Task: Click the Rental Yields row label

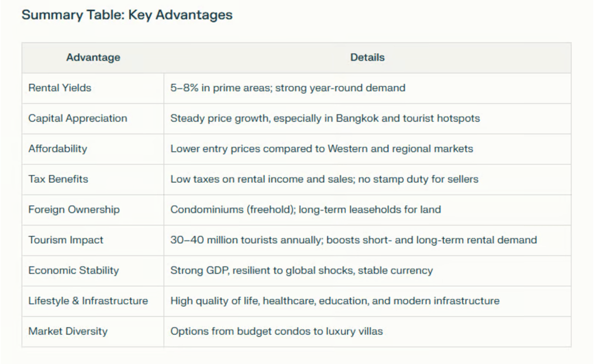Action: click(60, 88)
